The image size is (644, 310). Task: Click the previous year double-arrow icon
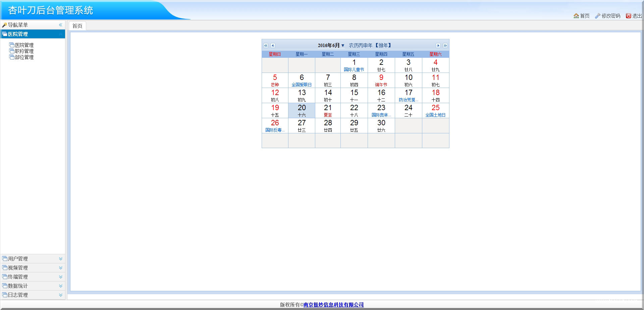pos(266,46)
